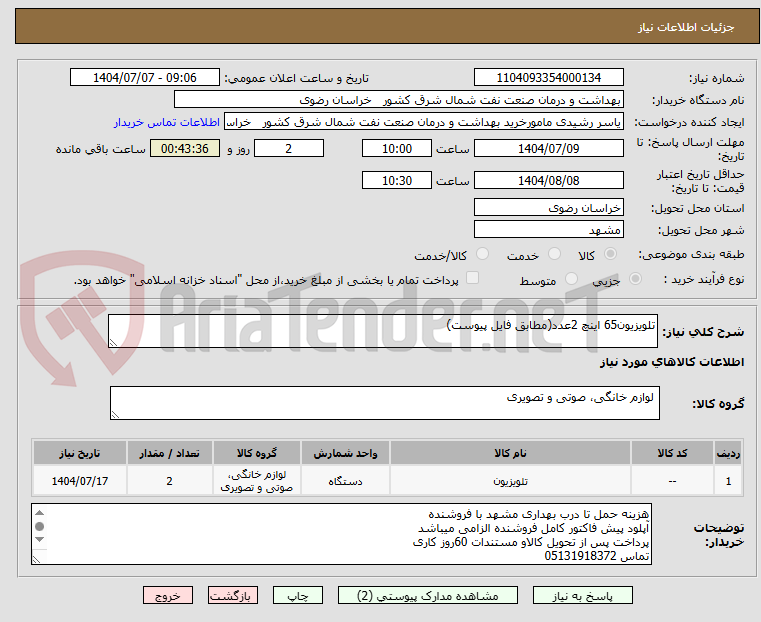Click the اطلاعات کالاهای مورد نیاز heading
The height and width of the screenshot is (622, 761).
tap(672, 362)
